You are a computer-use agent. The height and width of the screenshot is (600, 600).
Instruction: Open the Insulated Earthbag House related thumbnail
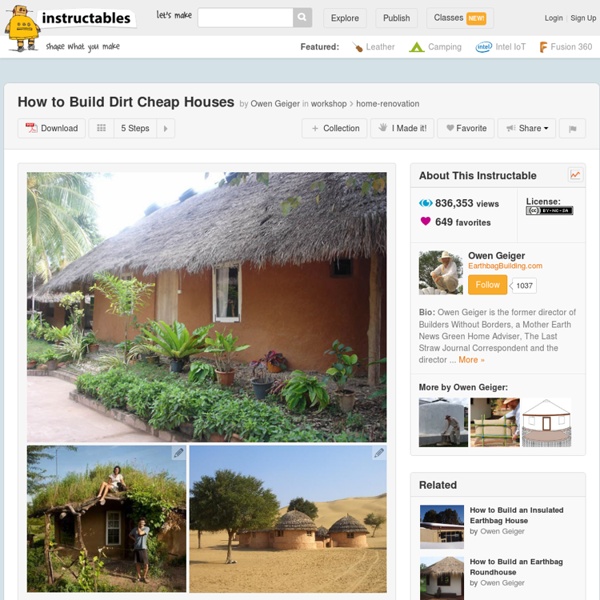click(x=442, y=527)
